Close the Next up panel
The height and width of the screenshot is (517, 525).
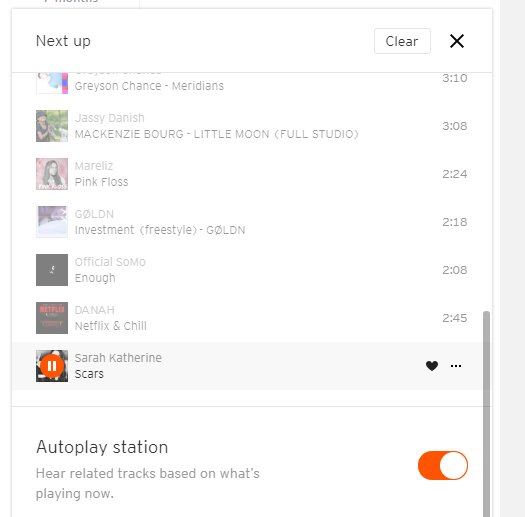pos(457,41)
